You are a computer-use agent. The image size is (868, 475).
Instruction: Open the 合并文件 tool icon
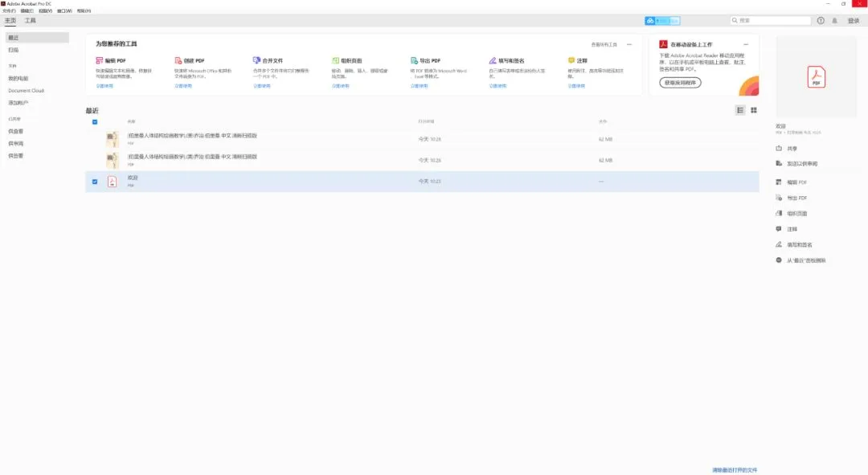tap(256, 60)
